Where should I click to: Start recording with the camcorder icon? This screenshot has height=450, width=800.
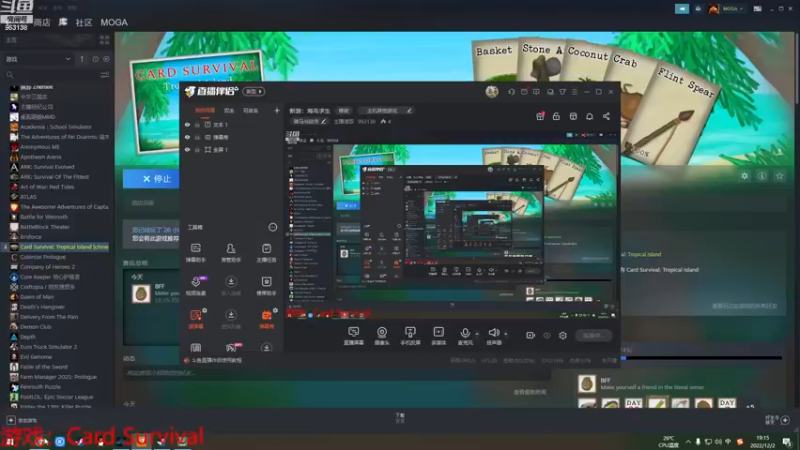click(531, 335)
